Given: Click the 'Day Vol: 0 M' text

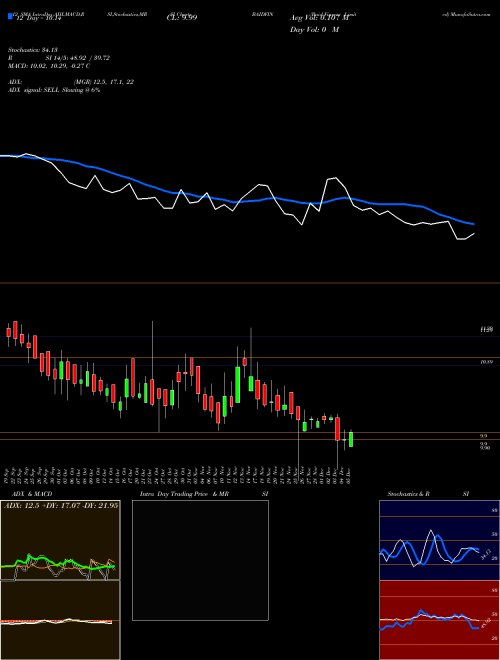Looking at the screenshot, I should pos(314,30).
